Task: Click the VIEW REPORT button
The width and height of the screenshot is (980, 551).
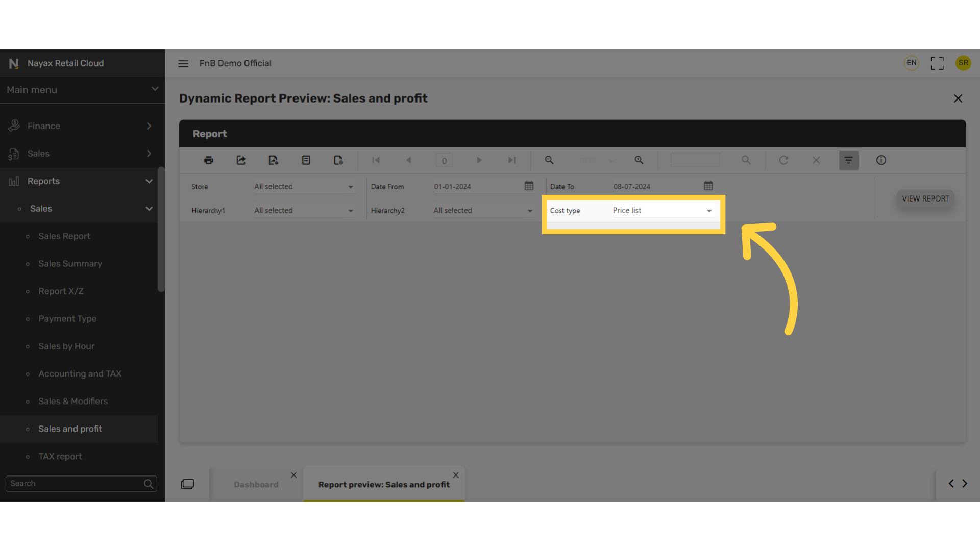Action: (925, 199)
